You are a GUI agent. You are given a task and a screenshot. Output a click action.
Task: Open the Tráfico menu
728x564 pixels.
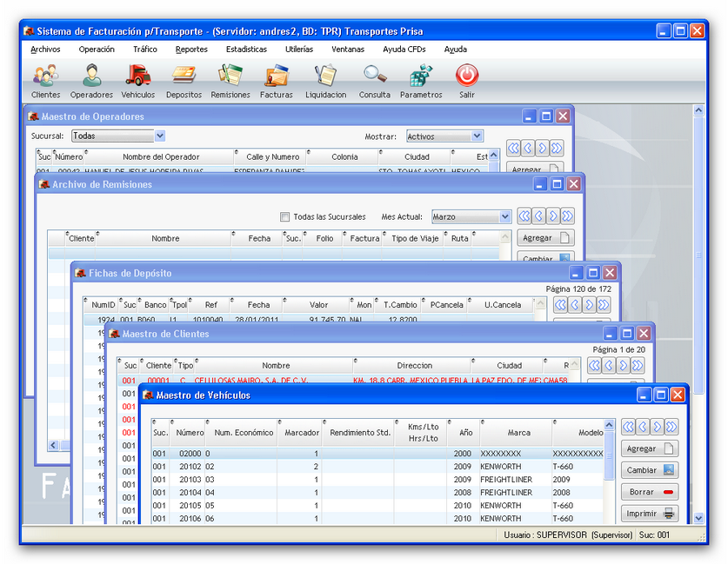[145, 50]
